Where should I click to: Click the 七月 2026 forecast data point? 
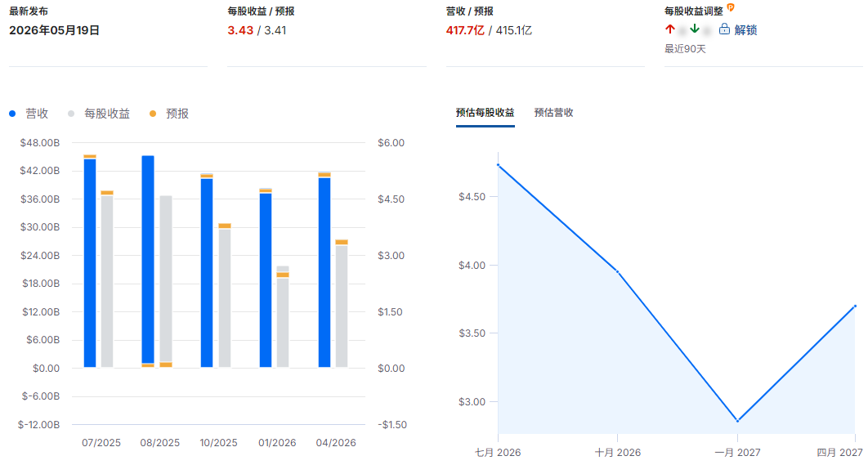(499, 165)
